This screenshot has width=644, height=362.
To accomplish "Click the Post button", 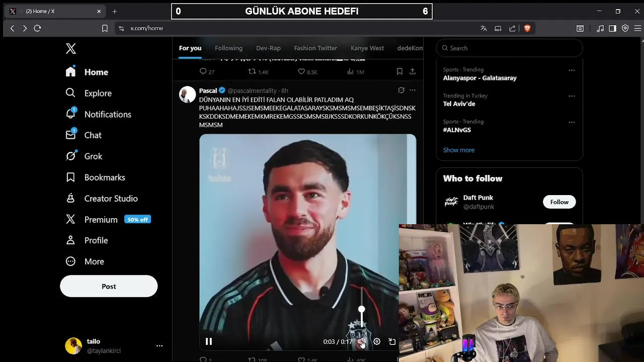I will [109, 286].
